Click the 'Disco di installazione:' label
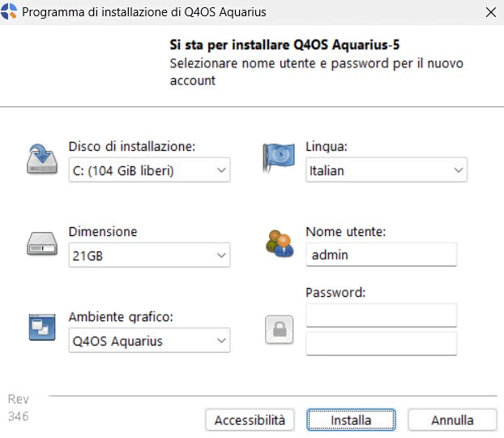Image resolution: width=504 pixels, height=438 pixels. coord(132,147)
